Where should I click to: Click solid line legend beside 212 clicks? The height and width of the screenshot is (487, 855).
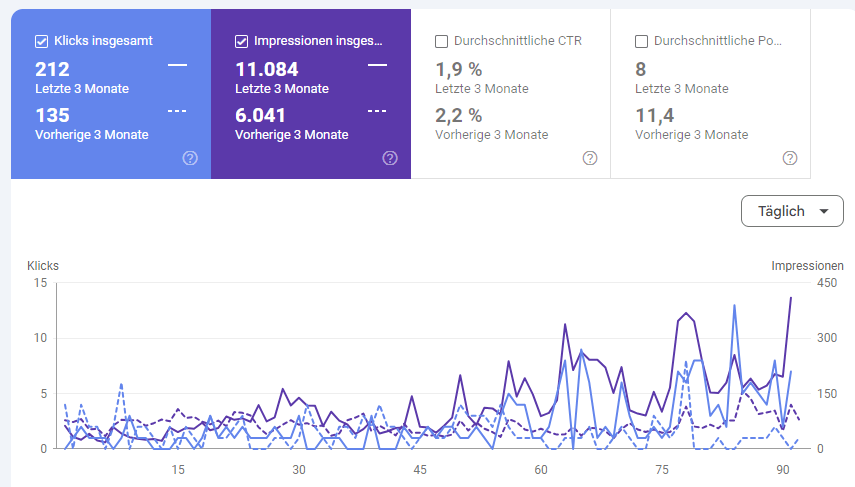[177, 65]
